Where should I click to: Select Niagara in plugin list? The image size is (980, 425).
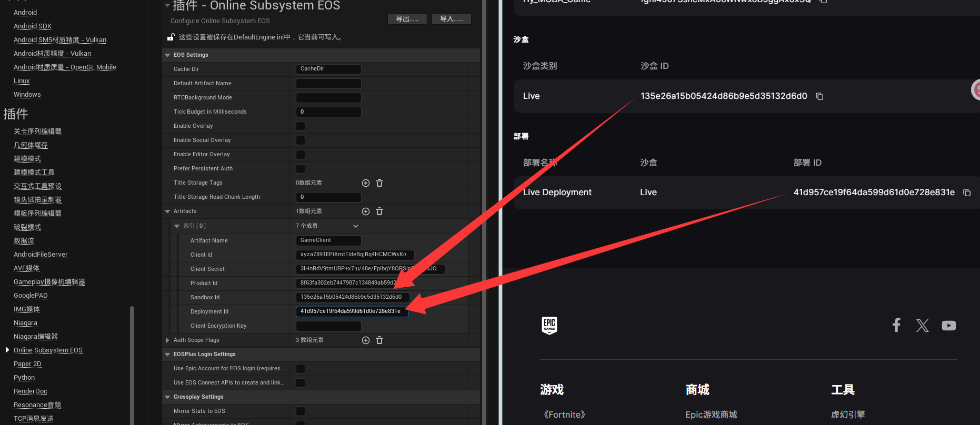(25, 323)
